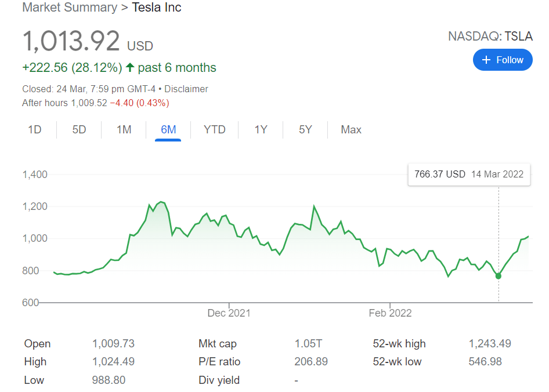Select the 6M range tab
The height and width of the screenshot is (392, 549).
point(168,129)
